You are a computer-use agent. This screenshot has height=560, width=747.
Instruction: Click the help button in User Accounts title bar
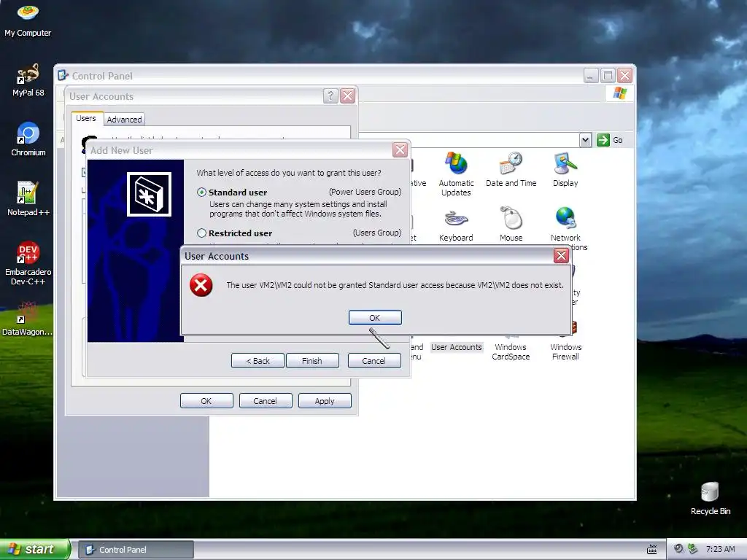tap(330, 96)
